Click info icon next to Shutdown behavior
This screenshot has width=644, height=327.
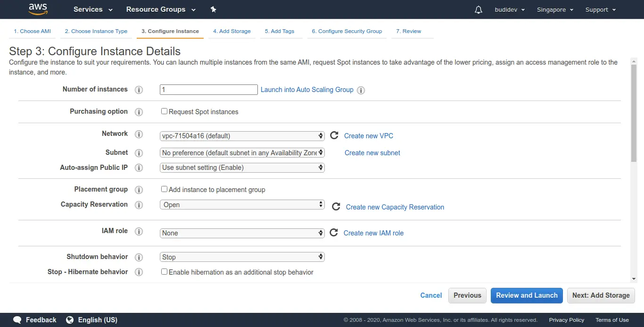[139, 257]
